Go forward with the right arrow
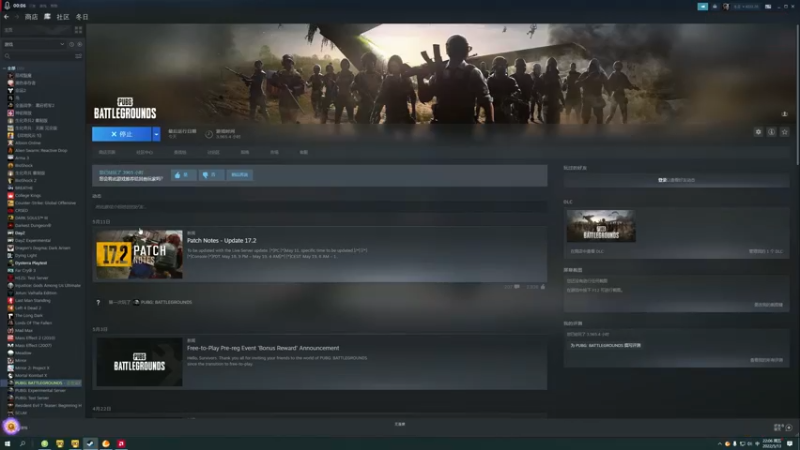The width and height of the screenshot is (800, 450). tap(16, 17)
